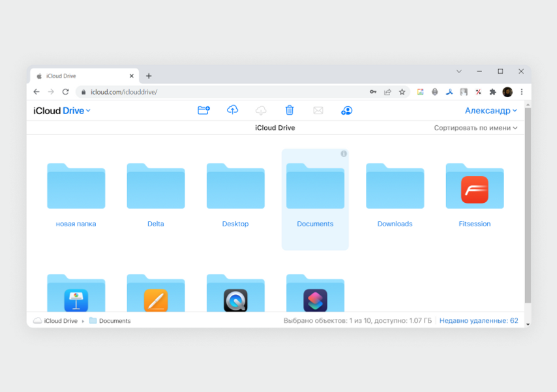Open the Desktop folder icon
The image size is (557, 392).
(x=235, y=186)
